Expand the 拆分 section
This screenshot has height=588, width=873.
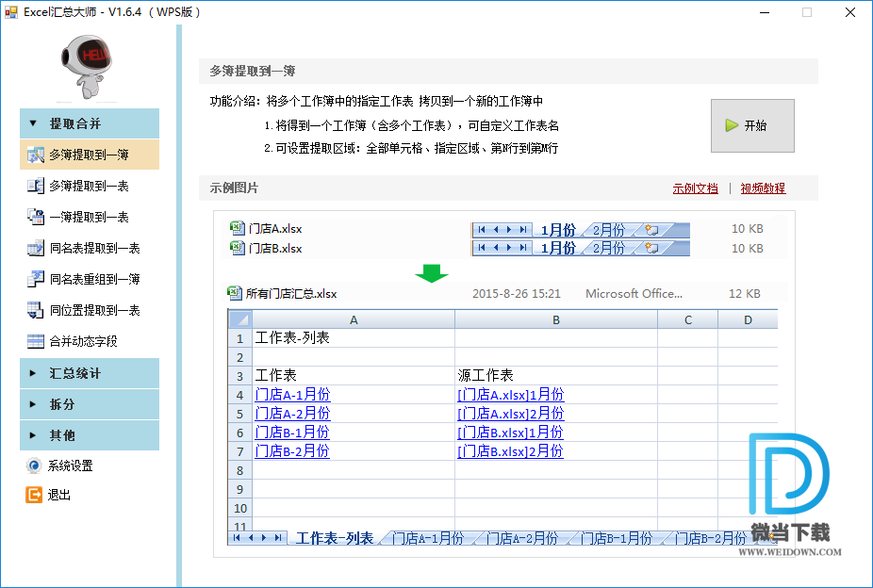[x=89, y=404]
